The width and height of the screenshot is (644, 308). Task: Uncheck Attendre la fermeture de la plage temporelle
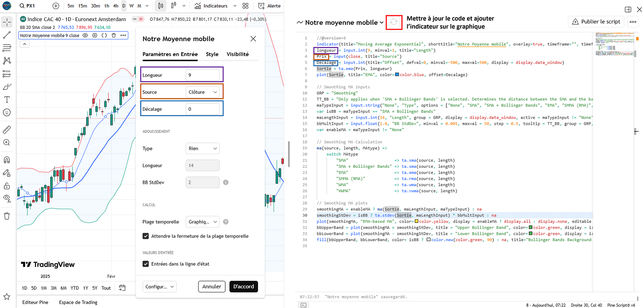(146, 236)
